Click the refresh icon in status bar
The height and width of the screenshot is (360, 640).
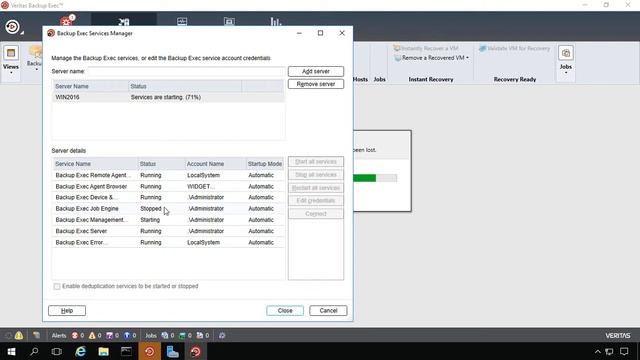click(222, 336)
